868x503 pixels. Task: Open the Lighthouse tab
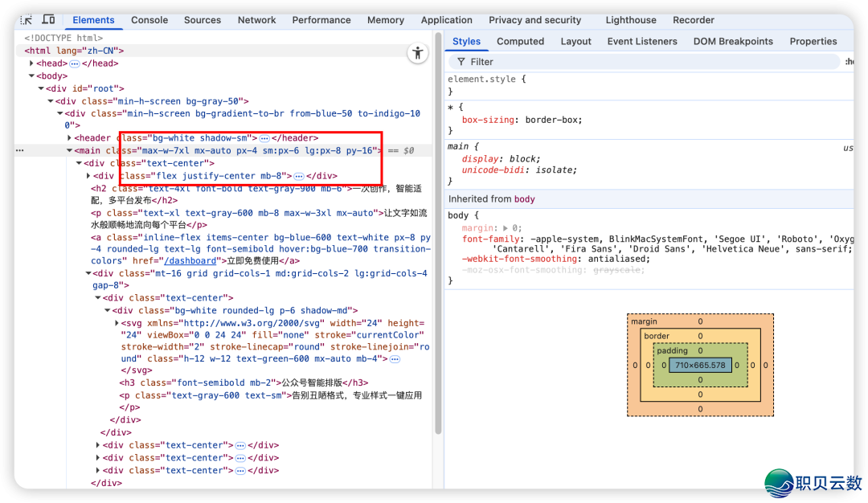click(631, 20)
